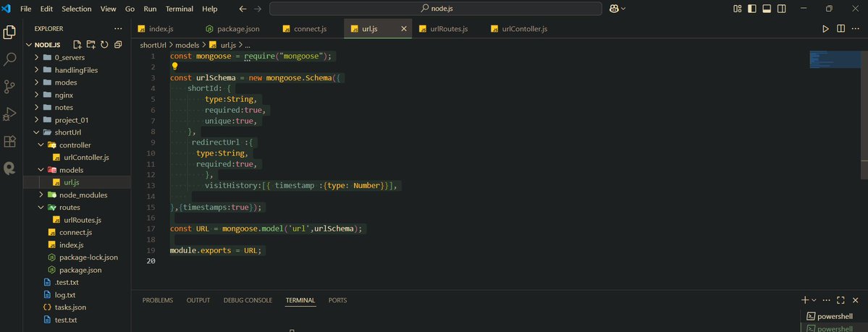Maximize the terminal panel size
This screenshot has width=868, height=332.
840,300
